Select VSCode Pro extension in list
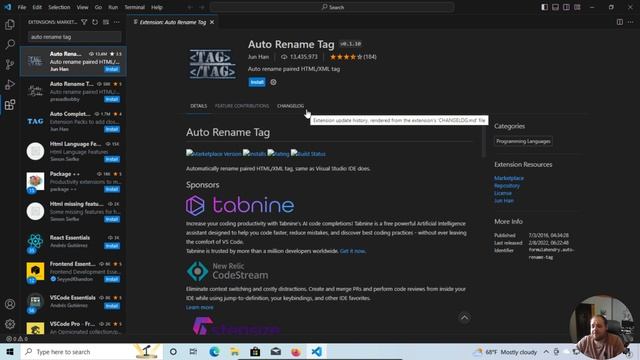Screen dimensions: 640x360 tap(73, 328)
